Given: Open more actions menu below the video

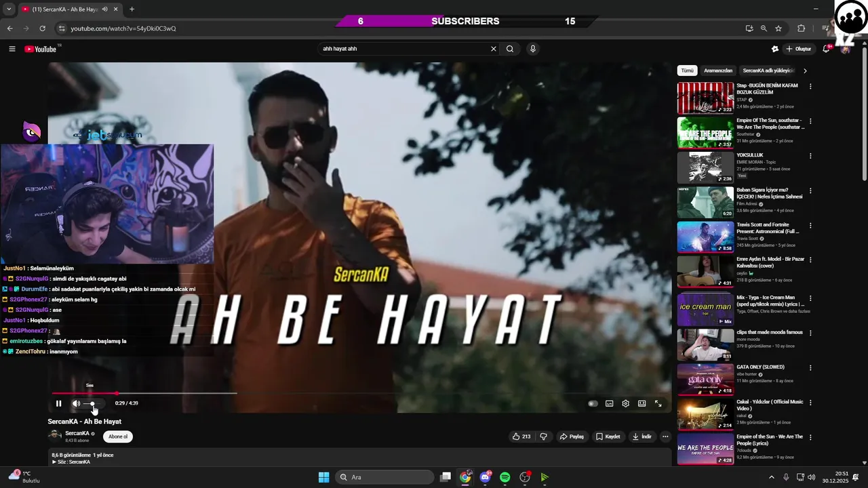Looking at the screenshot, I should click(x=665, y=436).
